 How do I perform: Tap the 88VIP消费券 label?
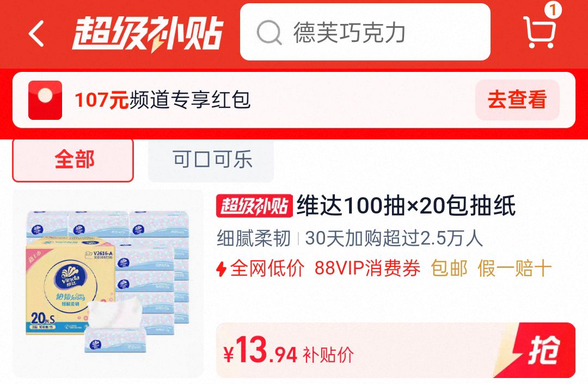tap(367, 269)
